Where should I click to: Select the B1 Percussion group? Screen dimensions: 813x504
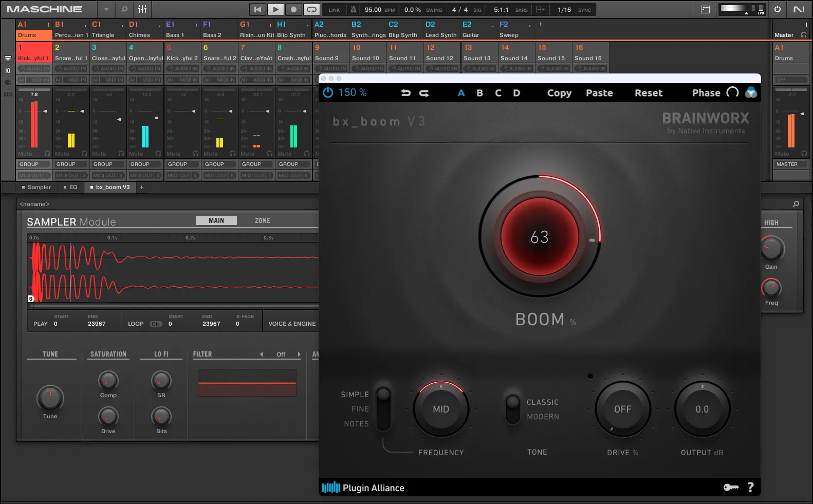[71, 30]
